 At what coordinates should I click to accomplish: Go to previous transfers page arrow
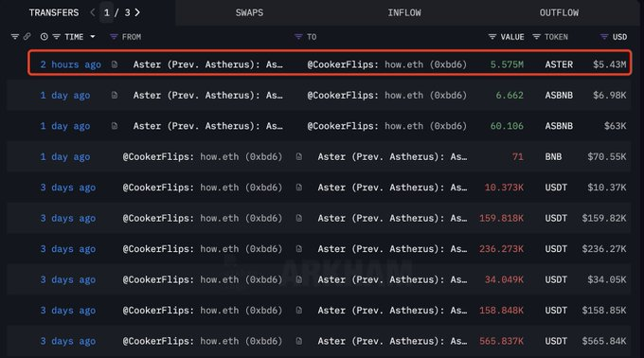(x=93, y=12)
